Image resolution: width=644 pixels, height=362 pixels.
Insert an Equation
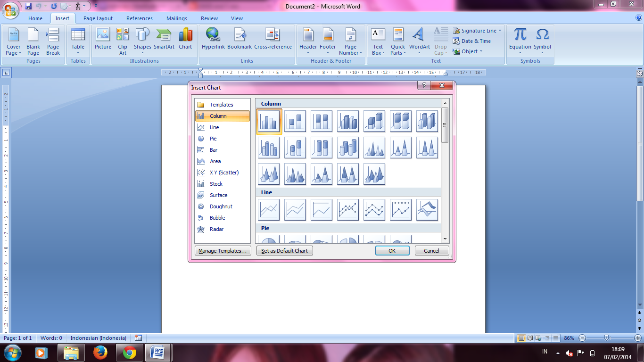tap(520, 41)
